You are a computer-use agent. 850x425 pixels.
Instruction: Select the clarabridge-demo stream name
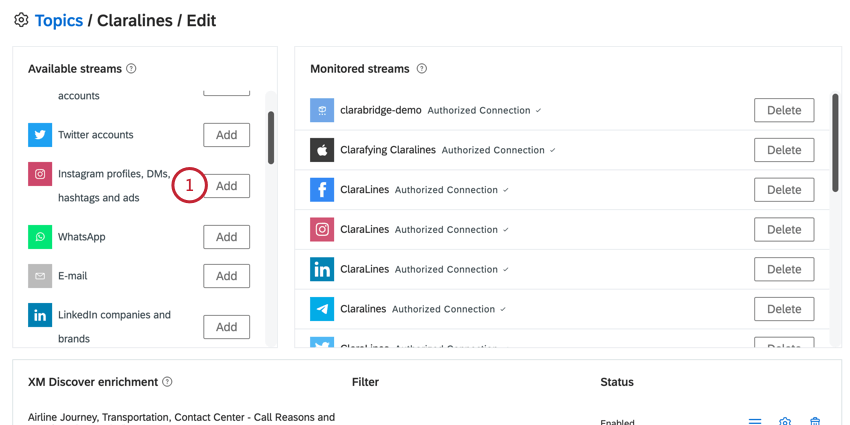[x=381, y=110]
